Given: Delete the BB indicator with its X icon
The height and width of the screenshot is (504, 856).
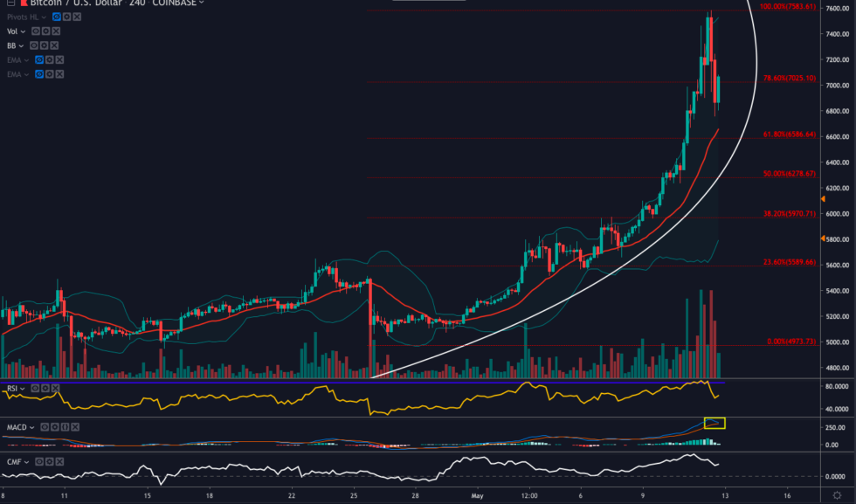Looking at the screenshot, I should (54, 45).
